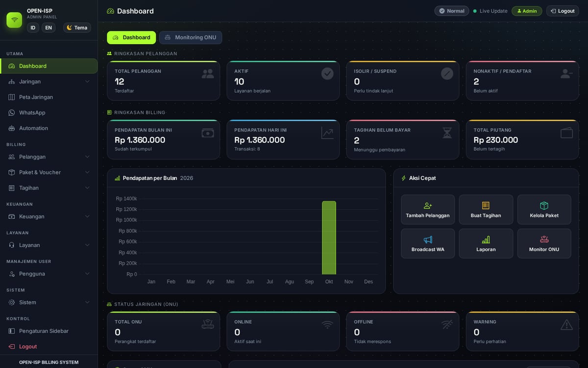The width and height of the screenshot is (588, 368).
Task: Click the Automation robot icon
Action: (12, 128)
